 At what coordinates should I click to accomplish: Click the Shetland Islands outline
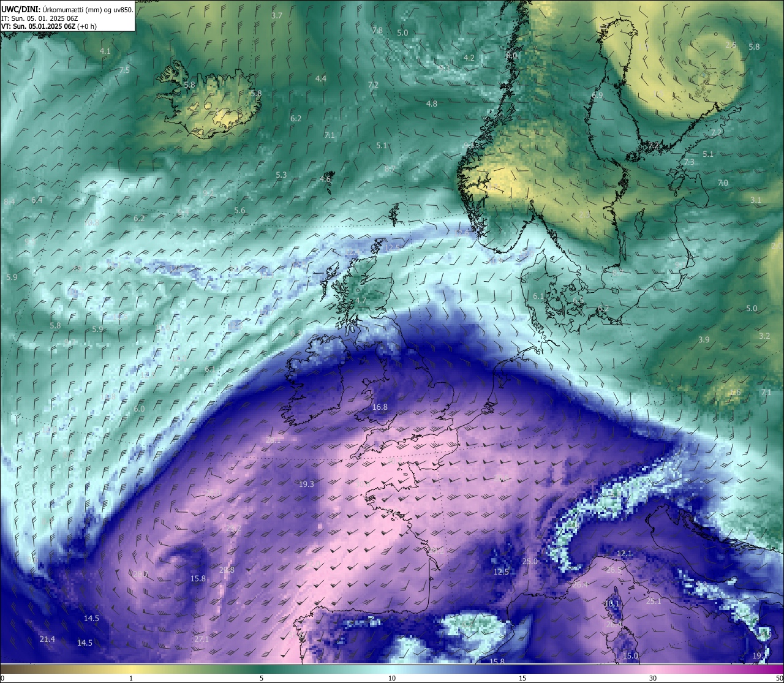click(x=394, y=215)
